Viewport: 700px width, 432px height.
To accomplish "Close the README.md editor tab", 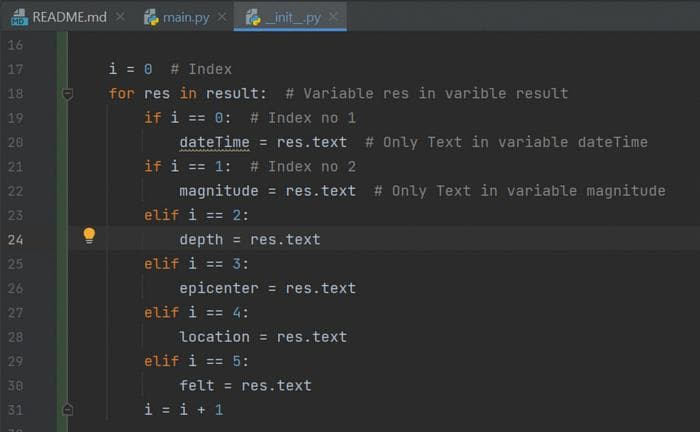I will coord(120,17).
